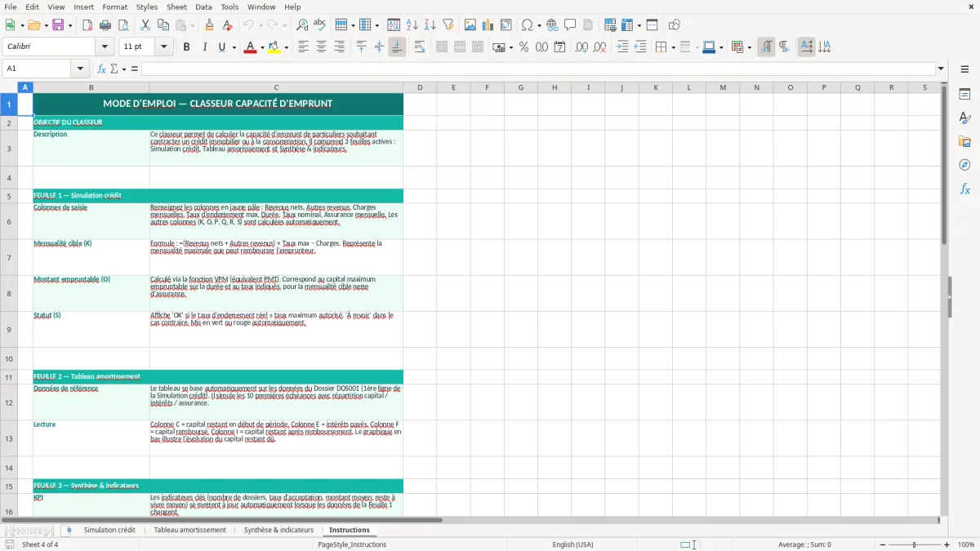This screenshot has height=551, width=980.
Task: Switch to Synthèse & indicateurs tab
Action: pos(278,530)
